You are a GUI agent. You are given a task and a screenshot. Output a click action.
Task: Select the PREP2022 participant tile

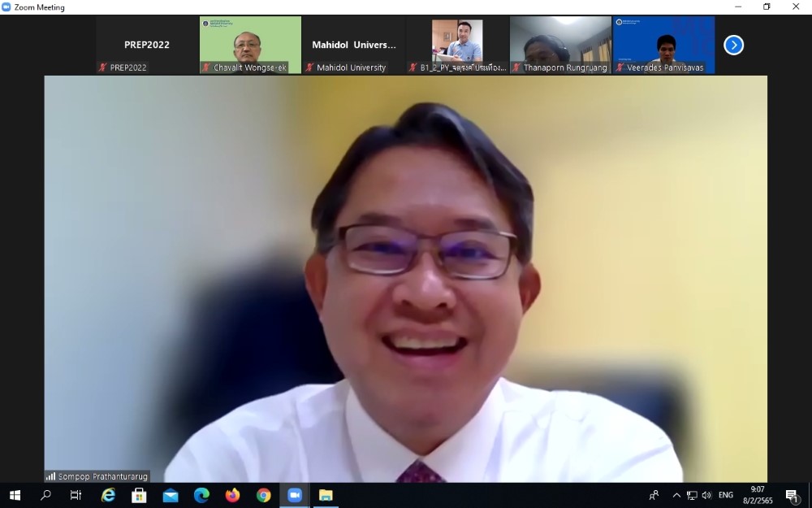point(147,45)
